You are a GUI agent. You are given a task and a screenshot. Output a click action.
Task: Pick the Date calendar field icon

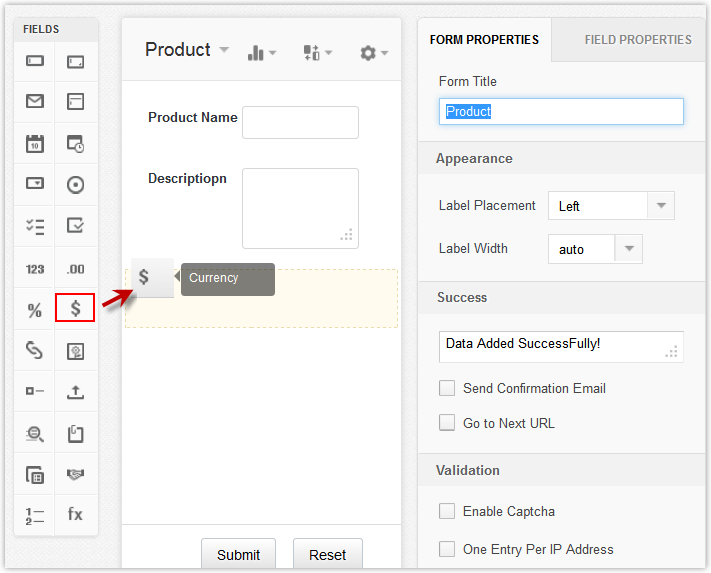pos(35,143)
